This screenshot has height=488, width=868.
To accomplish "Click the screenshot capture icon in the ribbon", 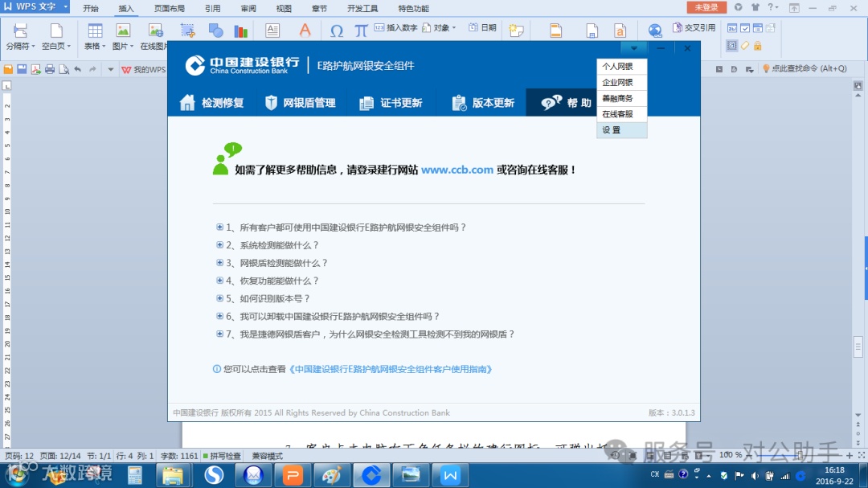I will pos(187,31).
